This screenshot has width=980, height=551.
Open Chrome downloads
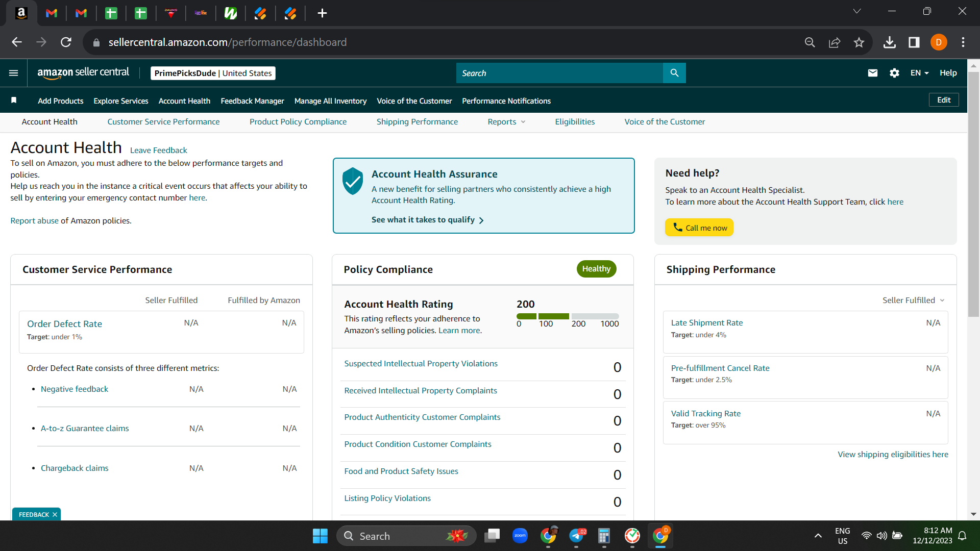tap(890, 42)
